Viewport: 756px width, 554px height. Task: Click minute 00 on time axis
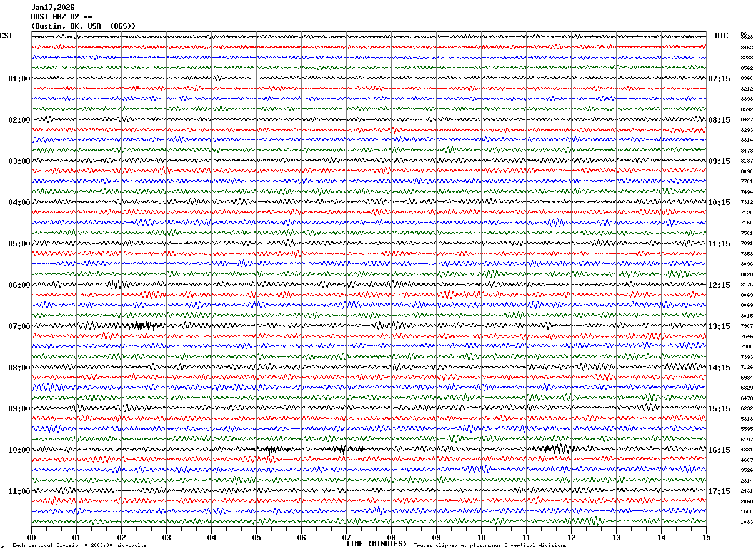(x=32, y=537)
